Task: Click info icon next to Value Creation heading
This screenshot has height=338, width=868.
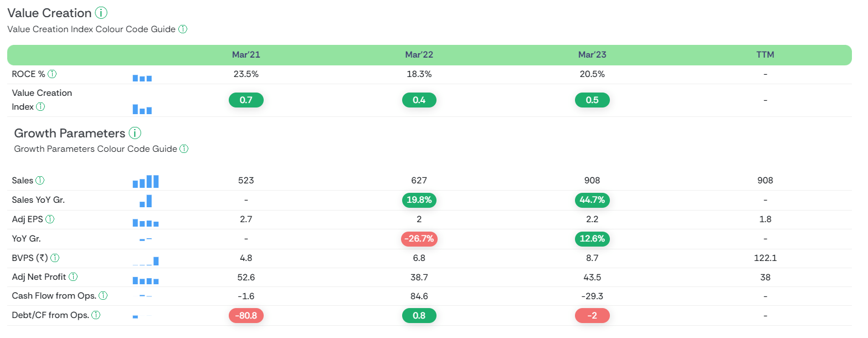Action: pos(100,13)
